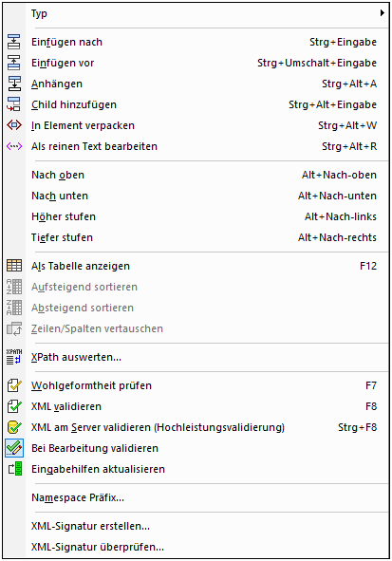Click the In Element verpacken icon
The height and width of the screenshot is (561, 392).
(14, 125)
